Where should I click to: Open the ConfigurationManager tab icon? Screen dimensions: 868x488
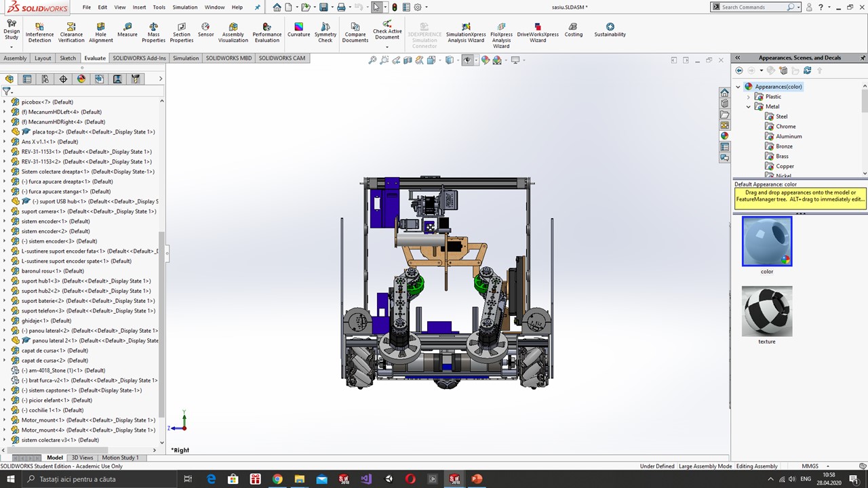point(45,79)
